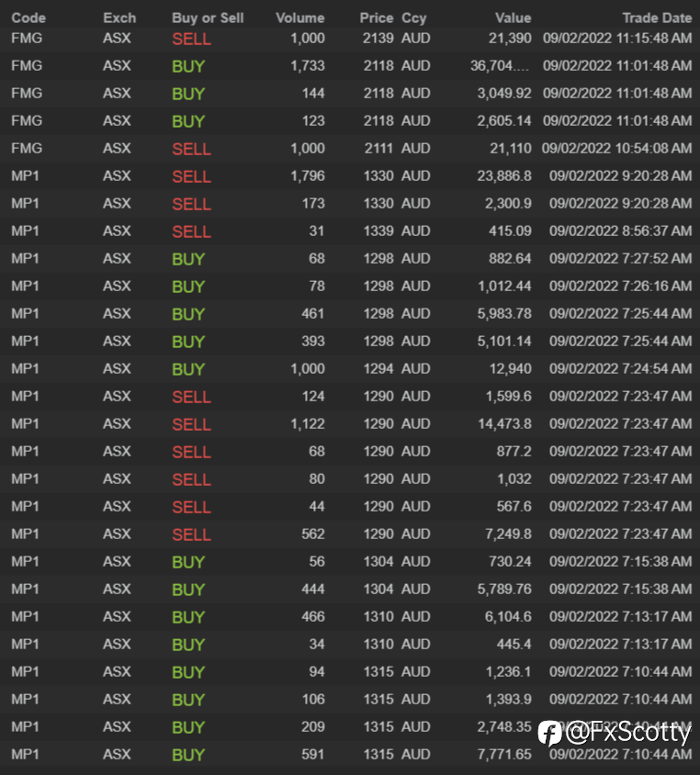Image resolution: width=700 pixels, height=775 pixels.
Task: Select the value 5,789.76
Action: [504, 590]
